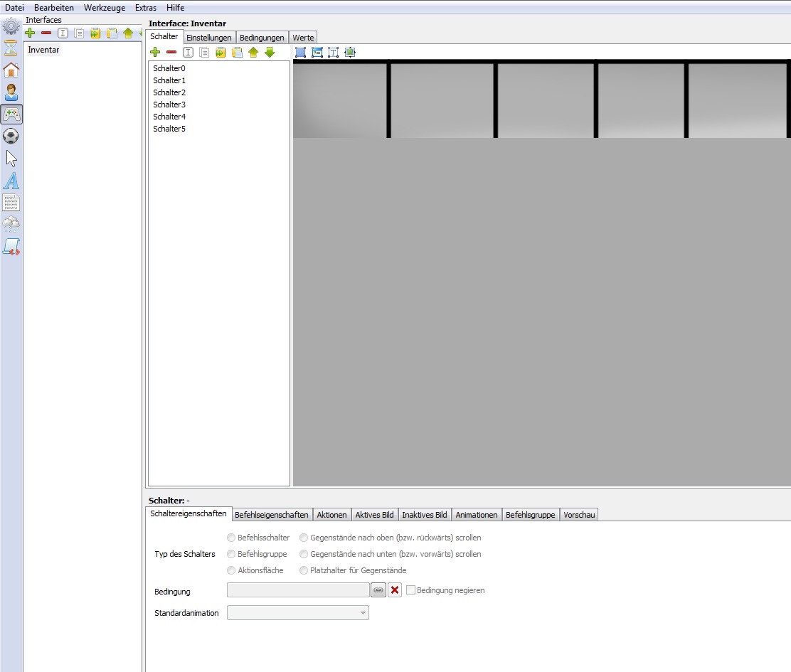This screenshot has height=672, width=791.
Task: Open game settings via gear sidebar icon
Action: click(11, 26)
